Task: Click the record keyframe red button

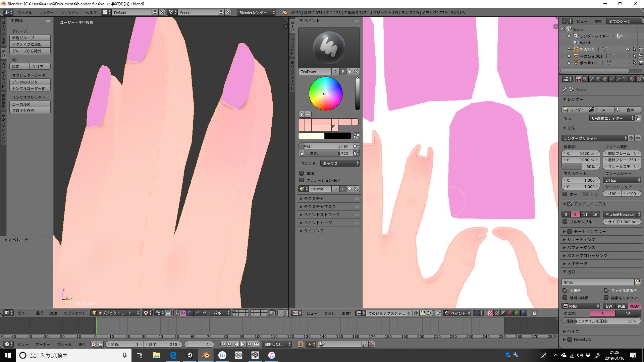Action: [301, 344]
